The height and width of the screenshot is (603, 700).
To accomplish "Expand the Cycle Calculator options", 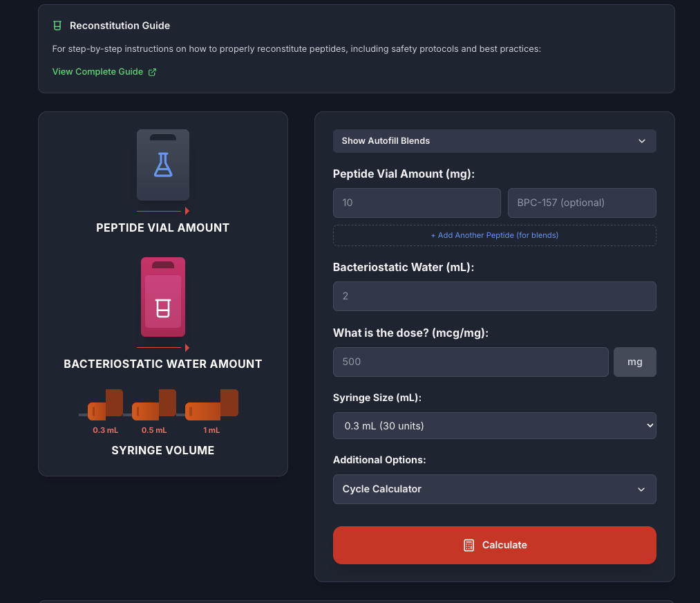I will (494, 489).
